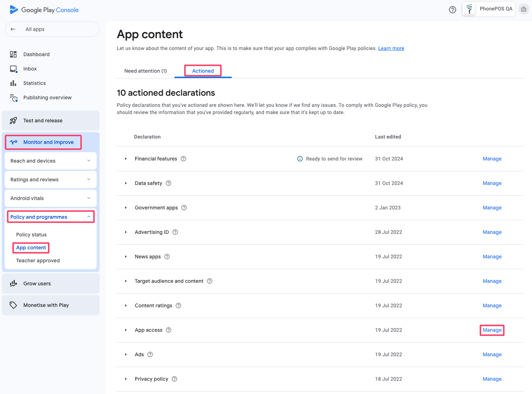Click Manage for App access
Viewport: 532px width, 394px height.
pyautogui.click(x=492, y=330)
